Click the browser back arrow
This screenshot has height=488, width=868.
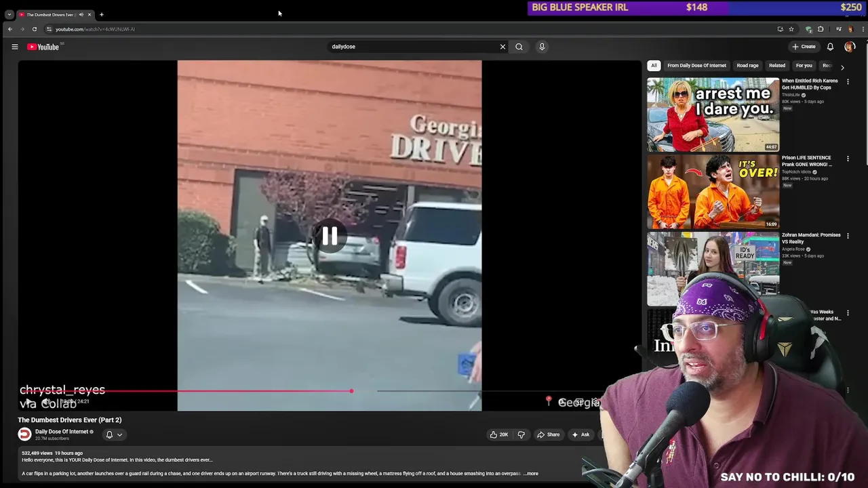(x=10, y=29)
